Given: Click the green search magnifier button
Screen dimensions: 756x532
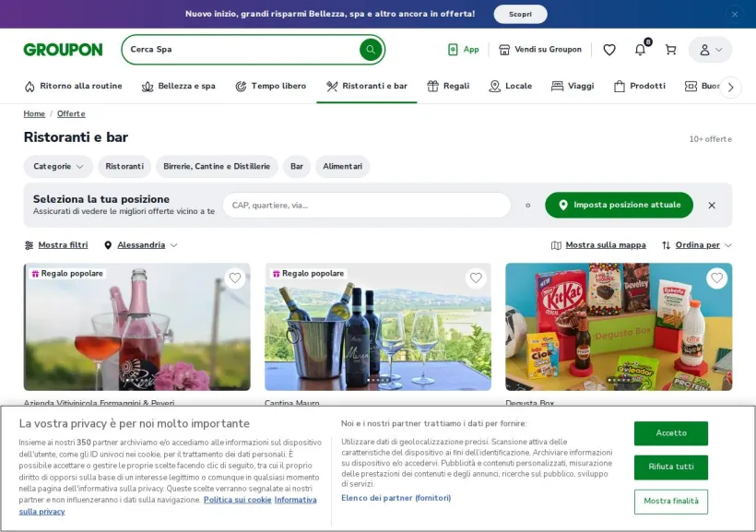Looking at the screenshot, I should (x=371, y=49).
